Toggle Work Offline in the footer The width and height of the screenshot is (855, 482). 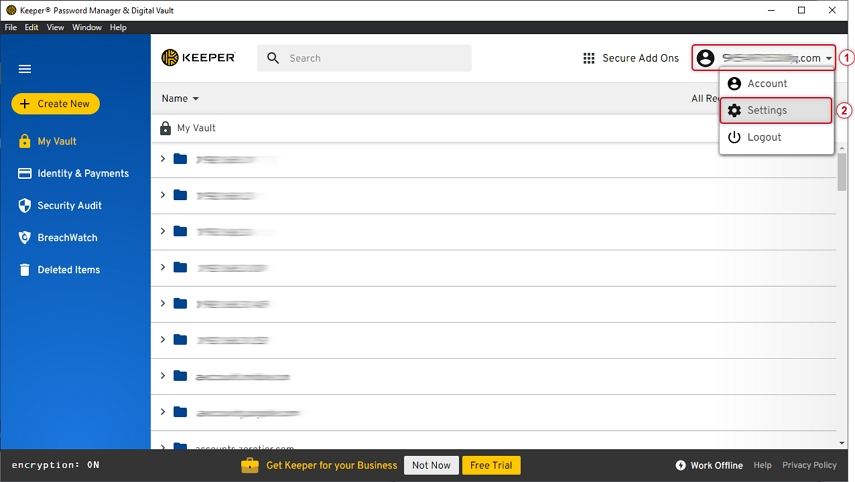click(709, 465)
